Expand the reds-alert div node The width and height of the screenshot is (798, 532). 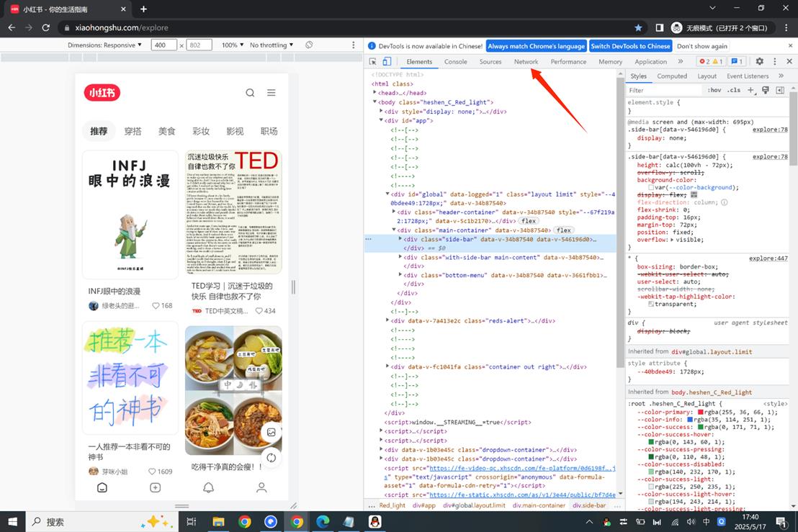(x=387, y=321)
